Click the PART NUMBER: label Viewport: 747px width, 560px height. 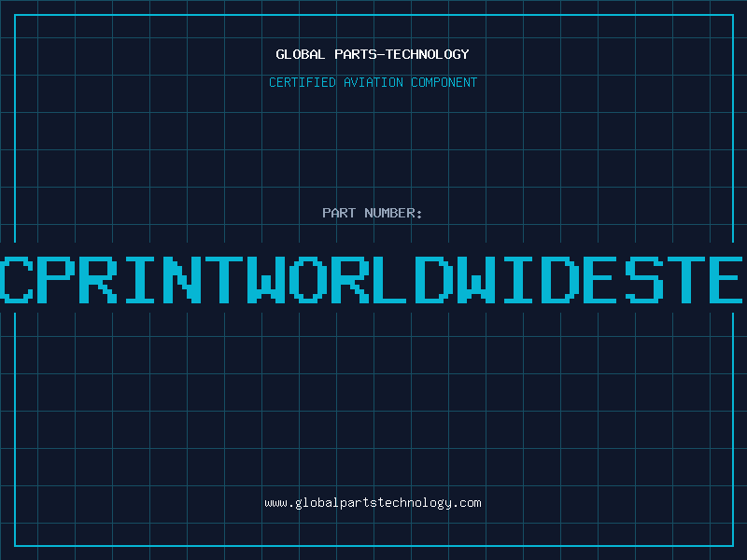[373, 213]
